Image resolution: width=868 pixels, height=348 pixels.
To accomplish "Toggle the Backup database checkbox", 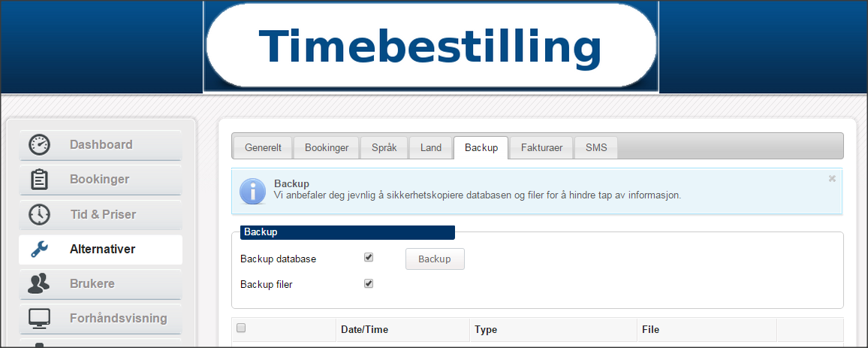I will 369,257.
